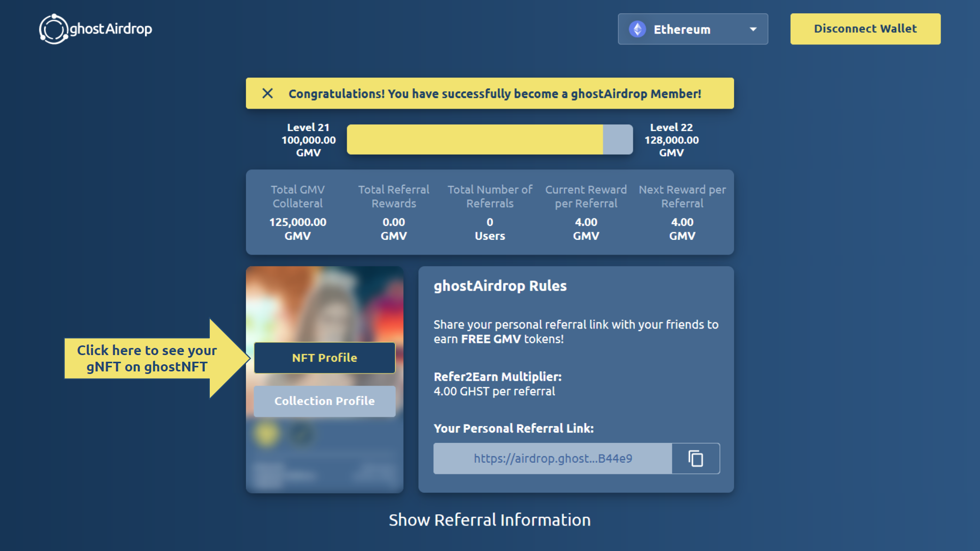
Task: Click the personal referral link field
Action: 553,458
